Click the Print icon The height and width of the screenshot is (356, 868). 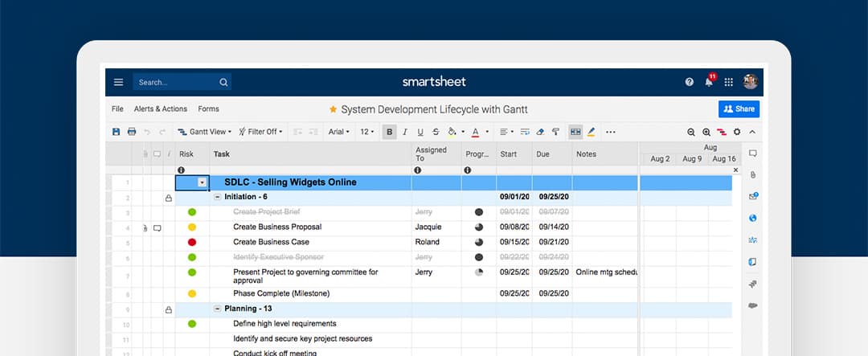pyautogui.click(x=132, y=132)
